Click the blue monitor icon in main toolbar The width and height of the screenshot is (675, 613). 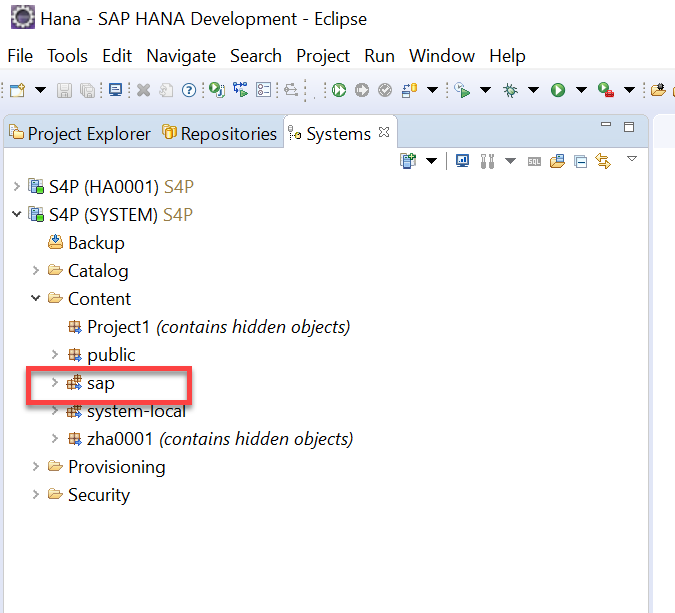click(115, 90)
